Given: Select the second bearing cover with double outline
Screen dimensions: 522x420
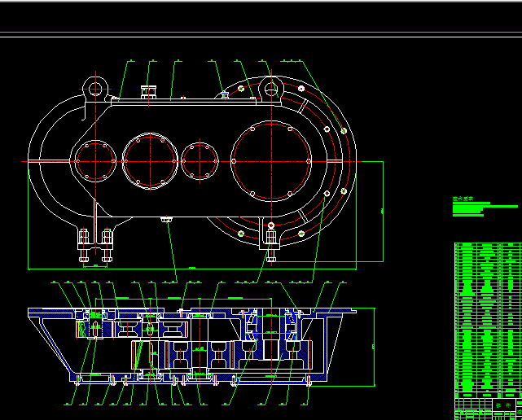Looking at the screenshot, I should (150, 161).
